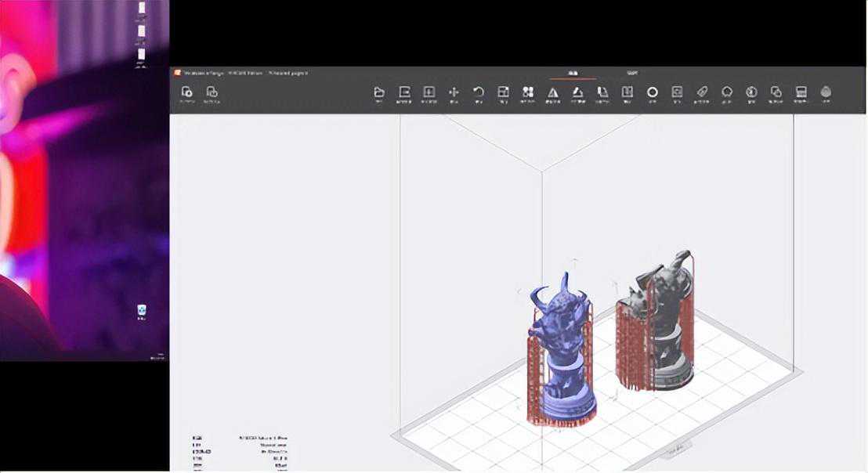The width and height of the screenshot is (868, 473).
Task: Click the Recycle Bin icon on the desktop
Action: (x=141, y=311)
